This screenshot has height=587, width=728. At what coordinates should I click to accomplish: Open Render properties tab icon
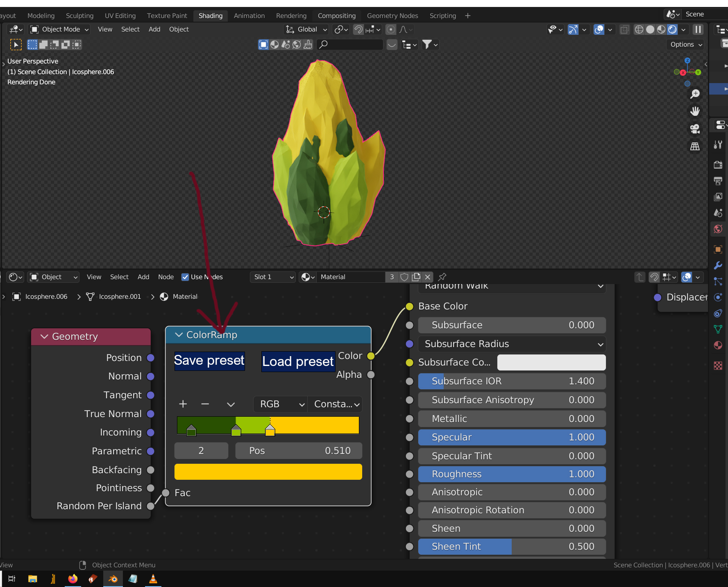[718, 165]
